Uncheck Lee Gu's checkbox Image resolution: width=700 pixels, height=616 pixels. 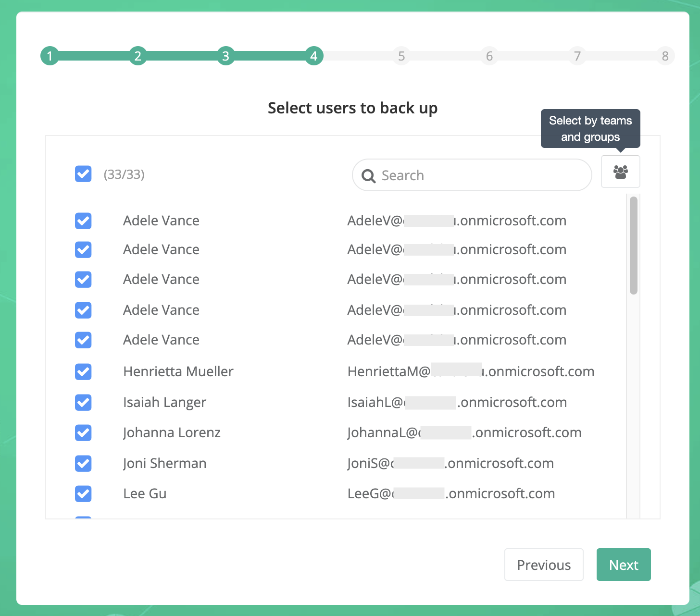[83, 493]
